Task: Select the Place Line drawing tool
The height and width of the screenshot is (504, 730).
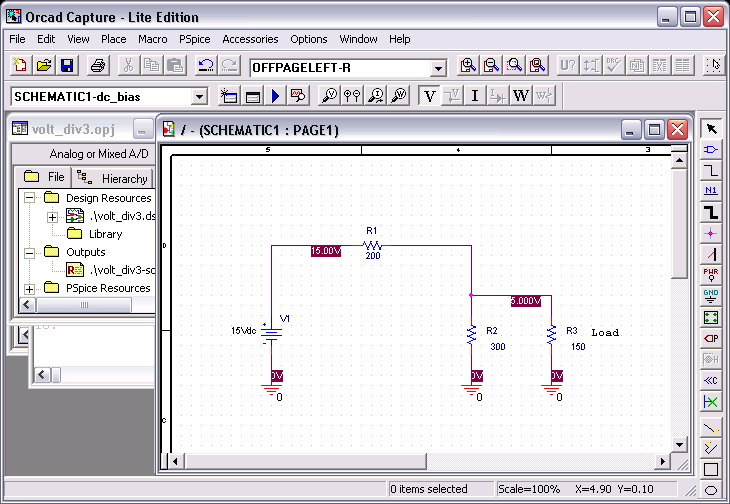Action: (x=711, y=428)
